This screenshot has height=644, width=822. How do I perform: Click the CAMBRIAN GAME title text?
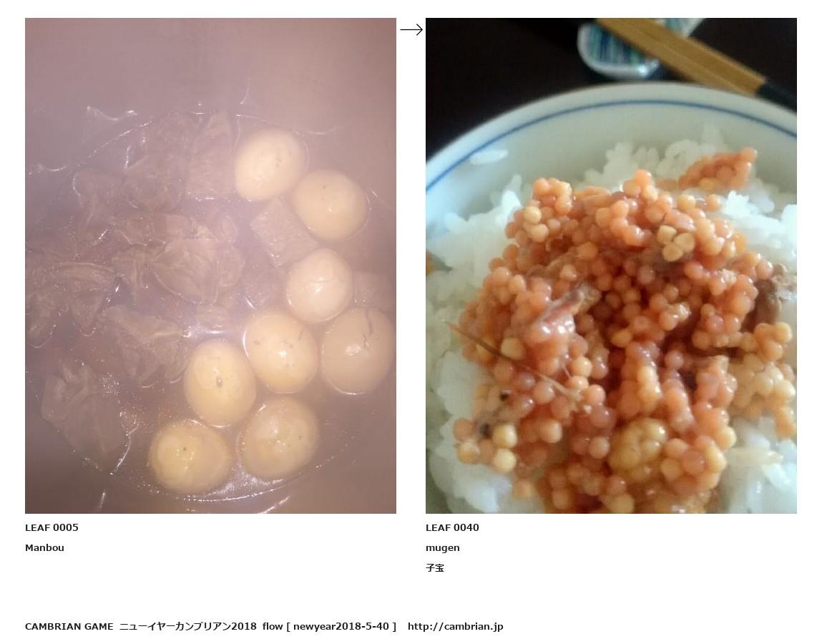69,626
